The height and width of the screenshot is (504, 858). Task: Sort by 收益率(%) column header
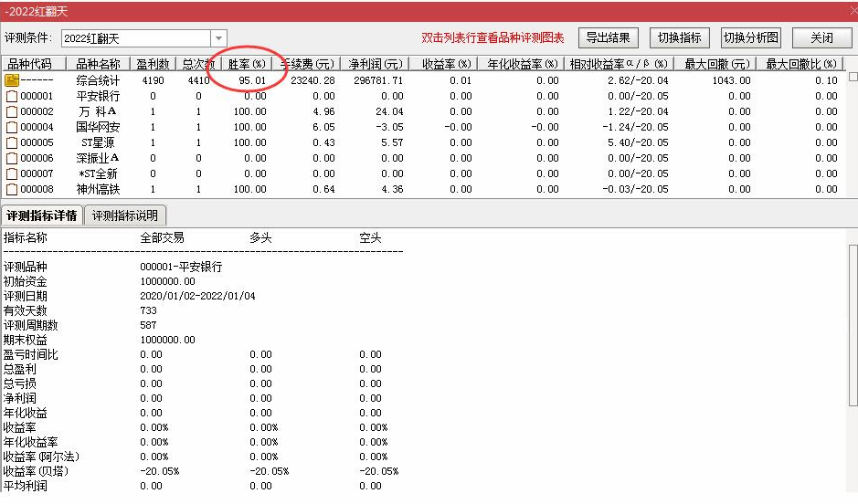(444, 64)
